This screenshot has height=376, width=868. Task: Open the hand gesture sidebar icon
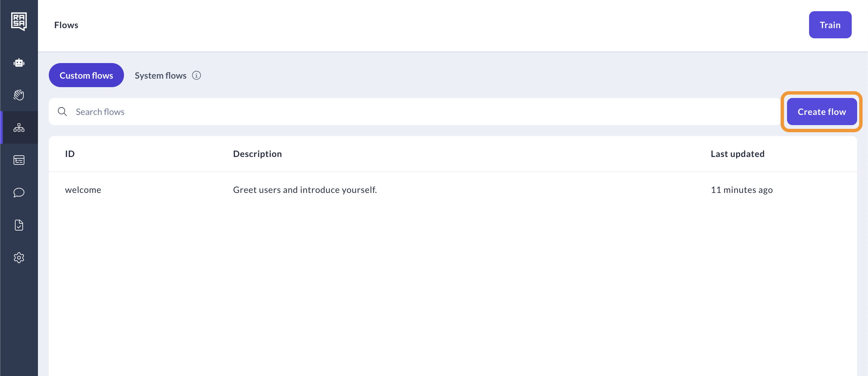(19, 95)
